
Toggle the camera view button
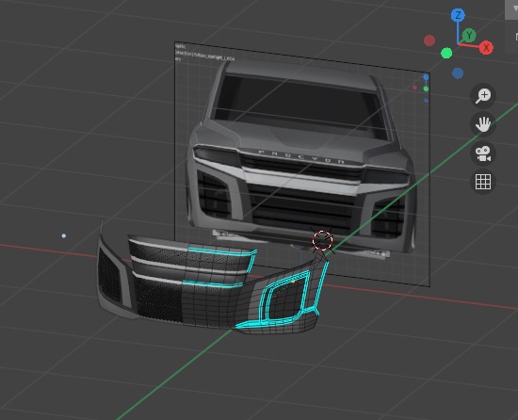(483, 153)
